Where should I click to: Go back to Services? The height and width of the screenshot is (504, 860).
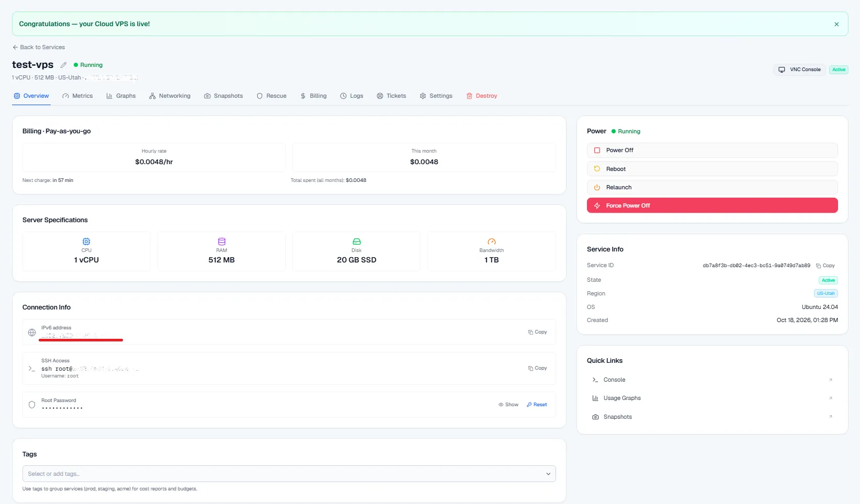coord(39,47)
